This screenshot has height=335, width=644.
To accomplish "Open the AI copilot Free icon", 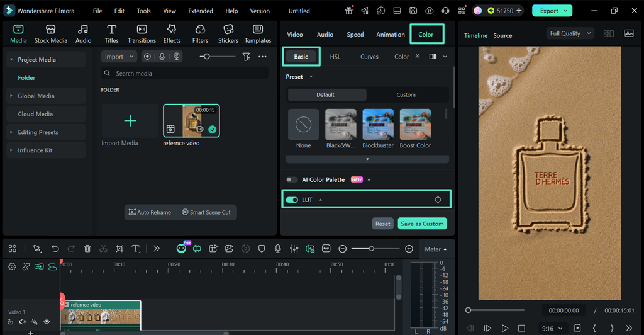I will 182,247.
